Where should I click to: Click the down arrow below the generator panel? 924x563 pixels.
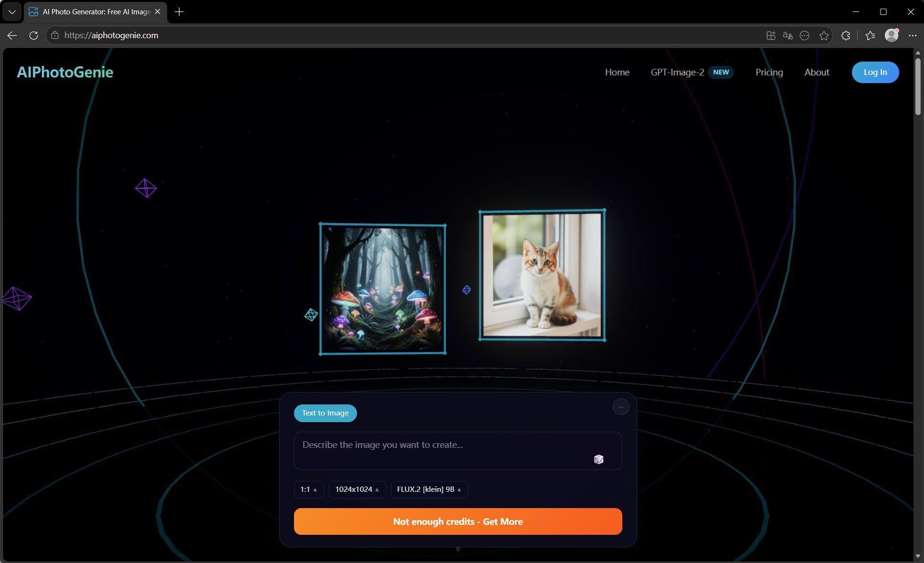coord(458,550)
